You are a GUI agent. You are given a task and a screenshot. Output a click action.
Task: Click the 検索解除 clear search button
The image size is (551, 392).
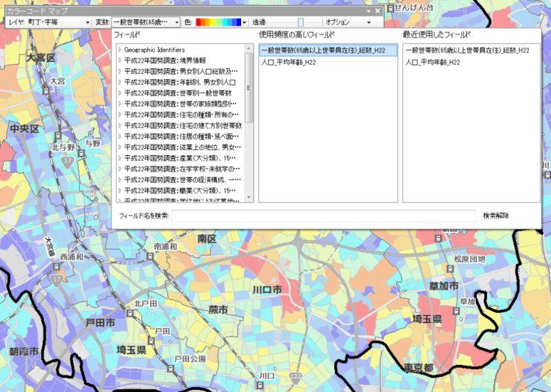(496, 216)
